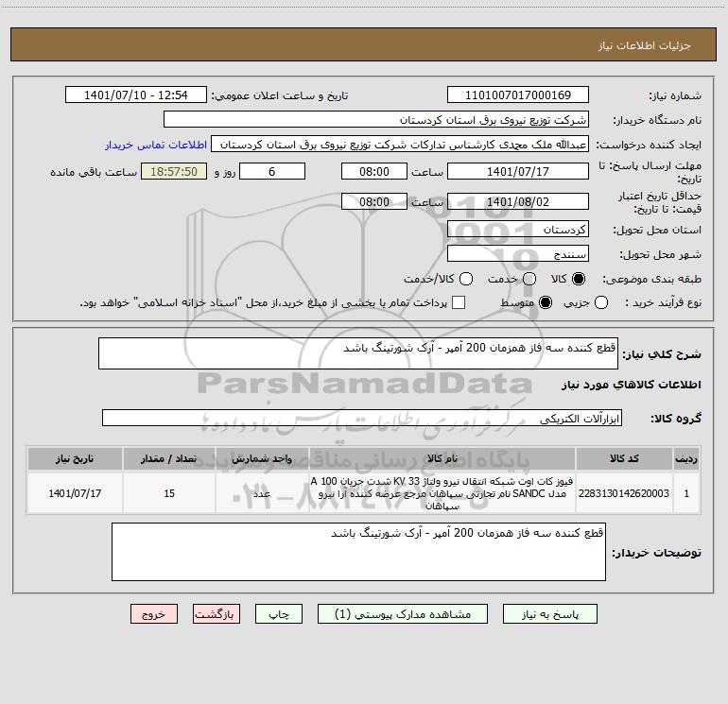The height and width of the screenshot is (704, 728).
Task: Click the quantity cell showing 15
Action: click(169, 493)
